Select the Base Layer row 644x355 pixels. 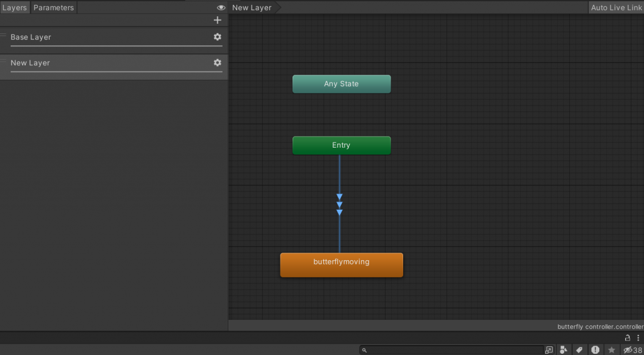(114, 40)
